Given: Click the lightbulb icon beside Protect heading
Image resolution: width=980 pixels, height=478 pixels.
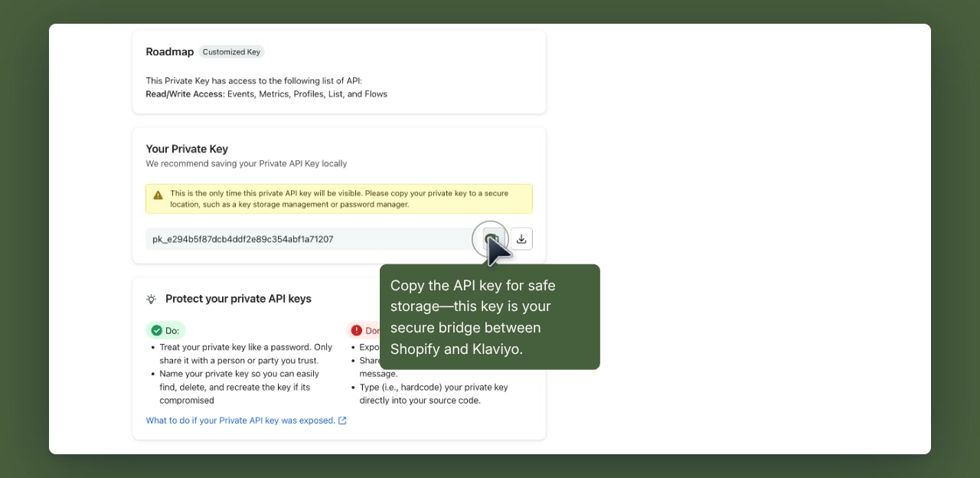Looking at the screenshot, I should [151, 299].
